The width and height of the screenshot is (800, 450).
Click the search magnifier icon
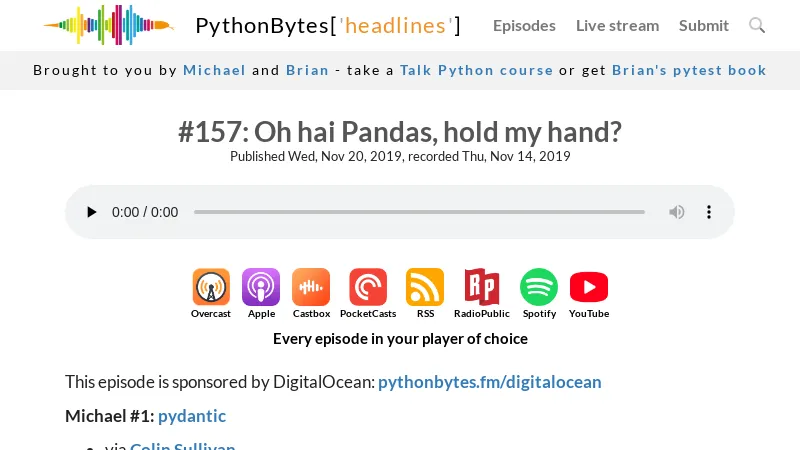coord(757,25)
